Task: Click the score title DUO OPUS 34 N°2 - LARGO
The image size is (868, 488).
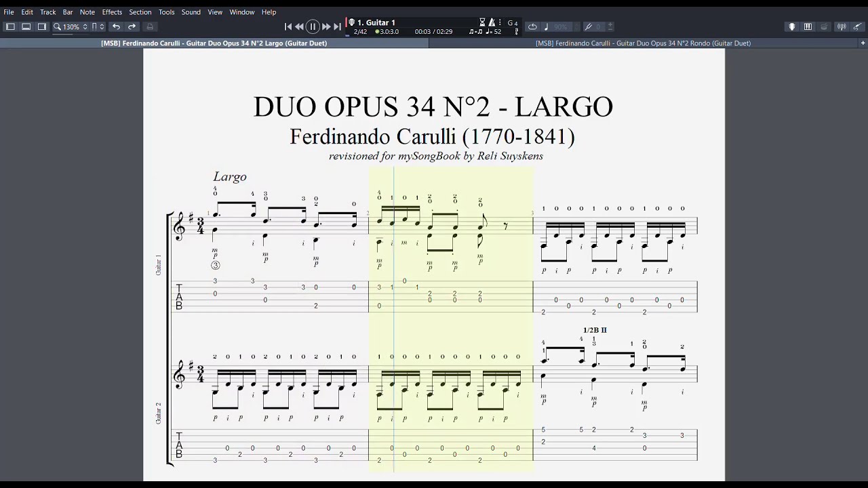Action: click(x=433, y=107)
